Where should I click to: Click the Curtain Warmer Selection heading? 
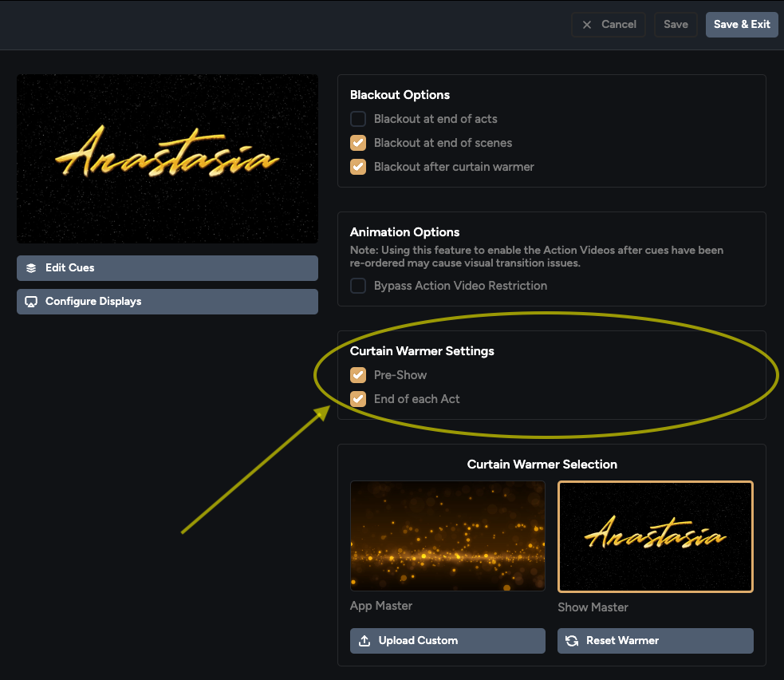(542, 465)
